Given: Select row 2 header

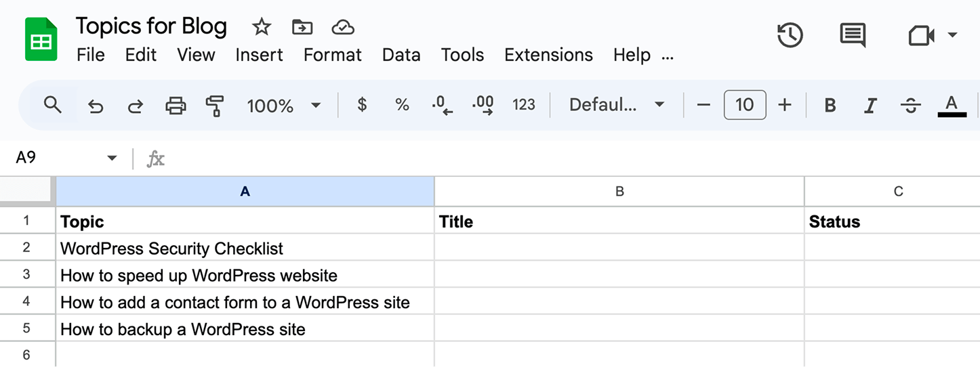Looking at the screenshot, I should point(27,247).
